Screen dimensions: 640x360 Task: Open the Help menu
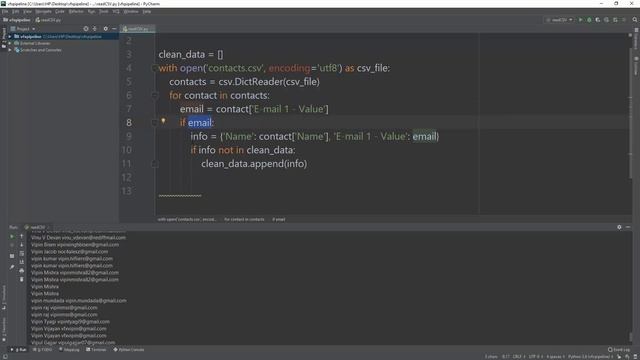[x=147, y=11]
